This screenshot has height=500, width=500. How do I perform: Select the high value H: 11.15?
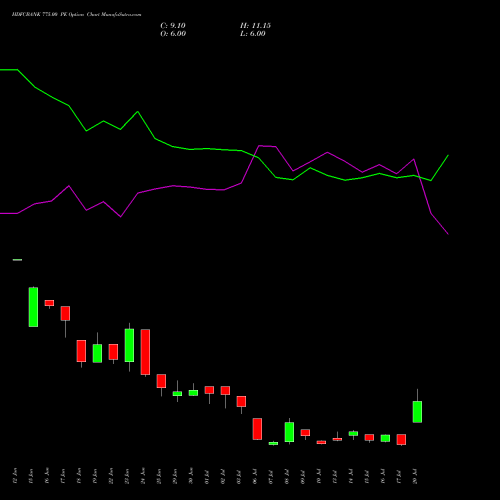[255, 26]
